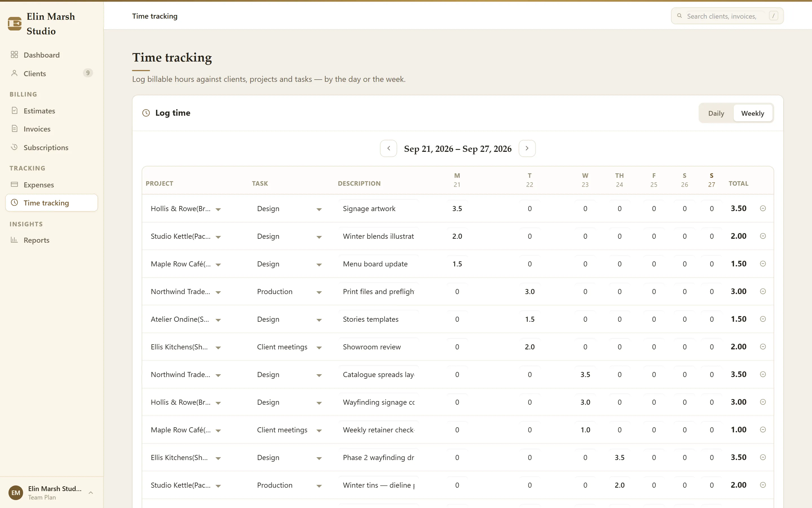Open project dropdown for Signage artwork row
The image size is (812, 508).
click(x=186, y=209)
